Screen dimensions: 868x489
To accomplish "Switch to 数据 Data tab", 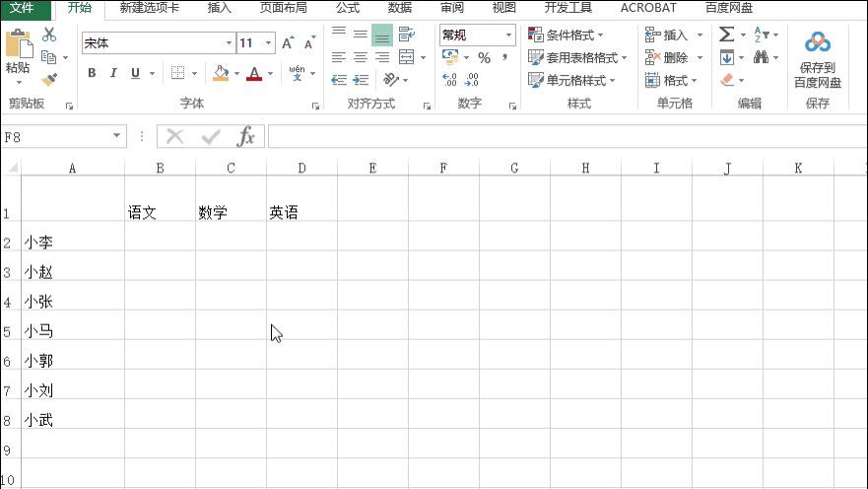I will click(x=400, y=8).
